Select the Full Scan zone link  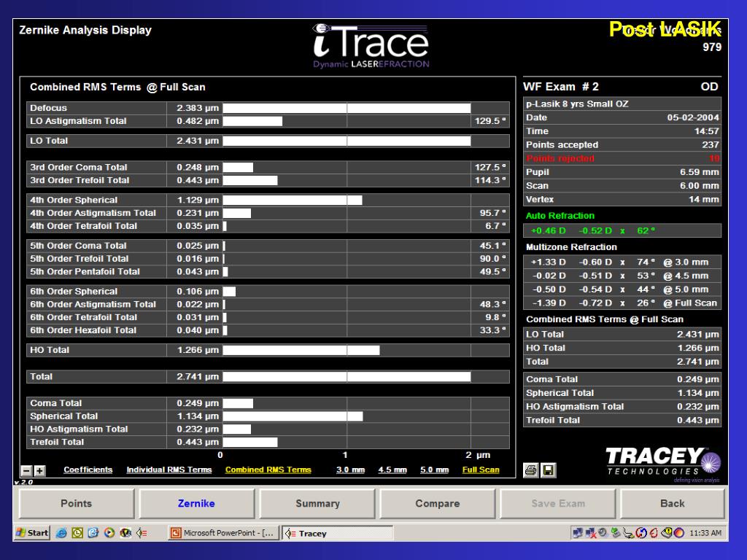click(481, 470)
